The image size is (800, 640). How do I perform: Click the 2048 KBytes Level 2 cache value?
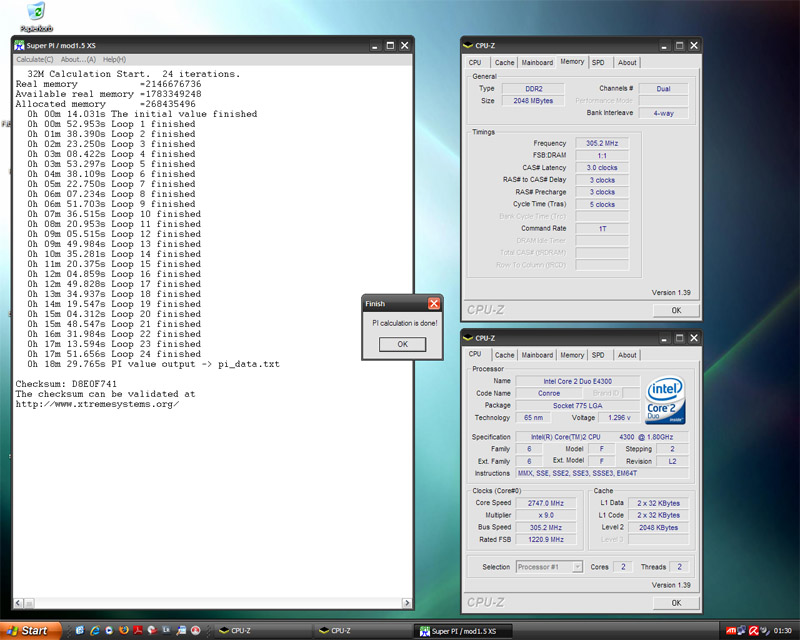pos(658,527)
